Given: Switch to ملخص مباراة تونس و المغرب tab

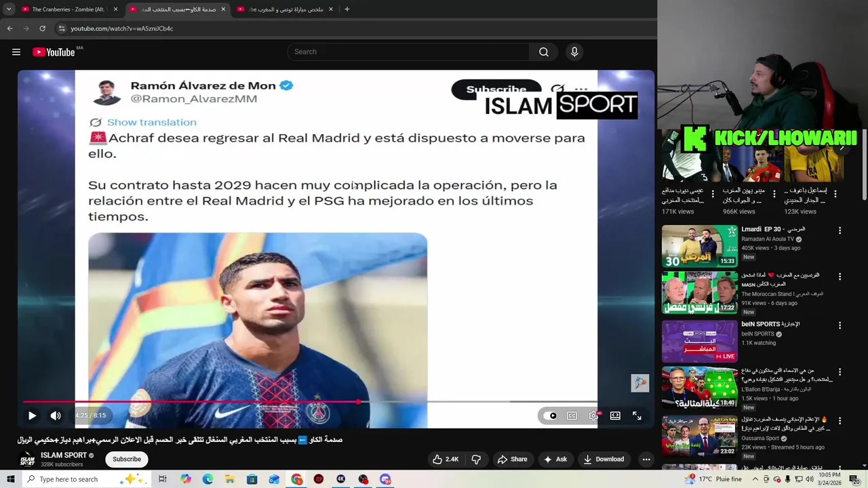Looking at the screenshot, I should click(x=285, y=9).
